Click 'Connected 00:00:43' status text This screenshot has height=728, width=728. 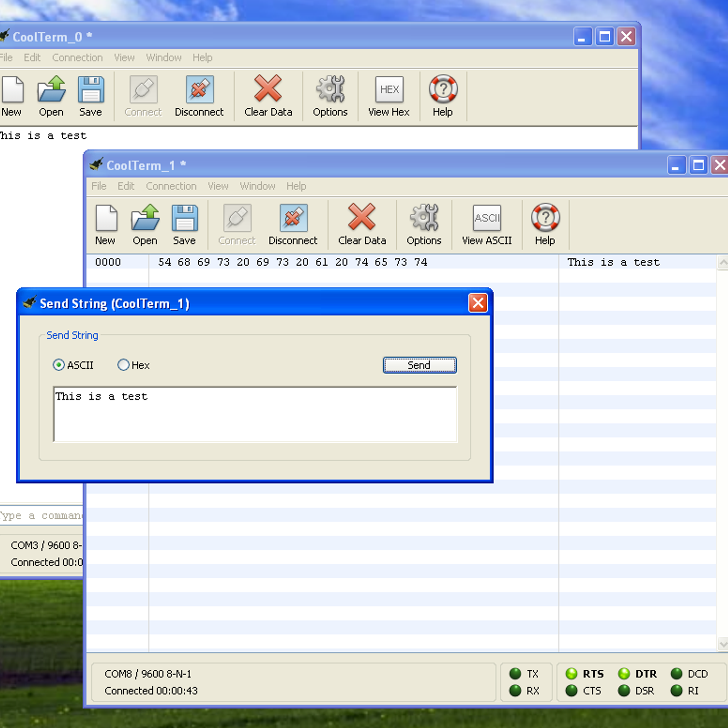[151, 691]
